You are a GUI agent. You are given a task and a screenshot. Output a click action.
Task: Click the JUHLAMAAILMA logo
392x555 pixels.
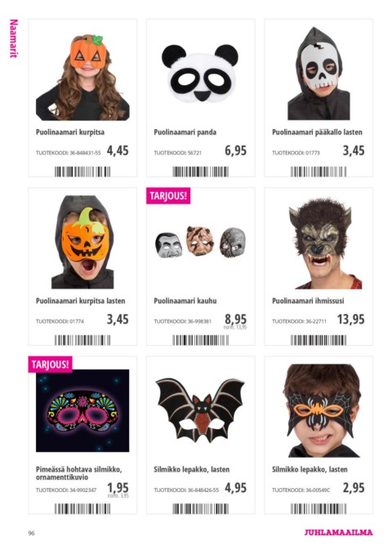pos(339,532)
